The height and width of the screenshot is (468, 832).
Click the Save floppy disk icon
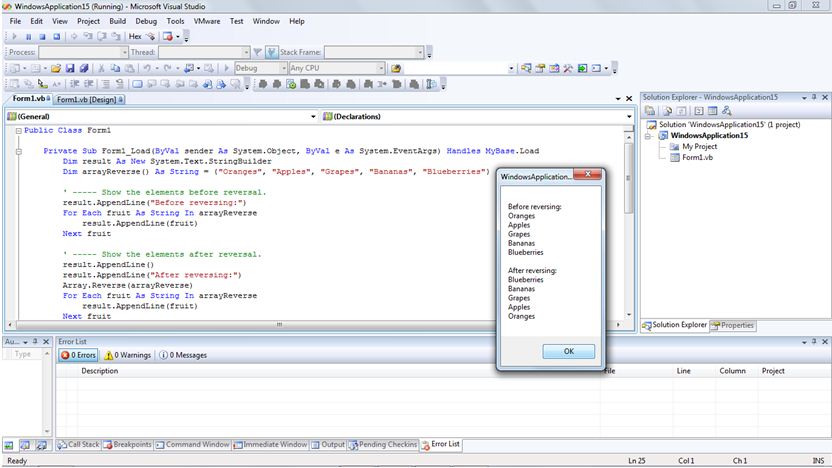[x=70, y=68]
